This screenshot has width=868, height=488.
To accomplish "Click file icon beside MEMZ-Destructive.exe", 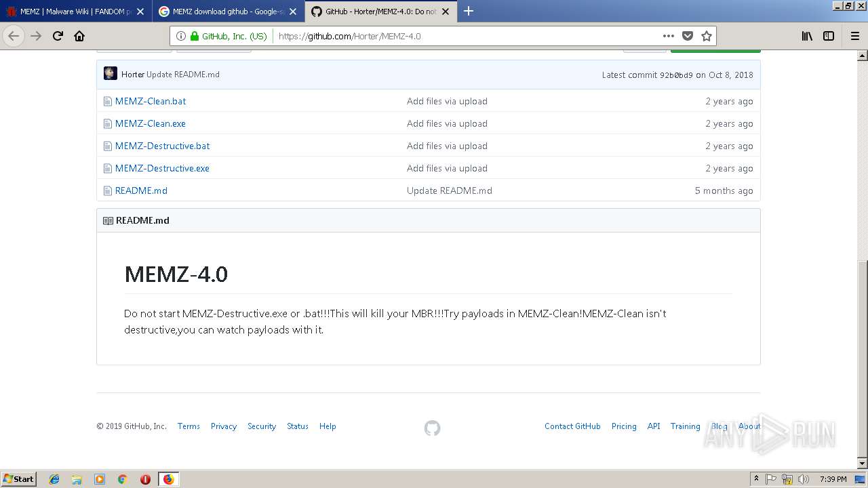I will click(107, 168).
